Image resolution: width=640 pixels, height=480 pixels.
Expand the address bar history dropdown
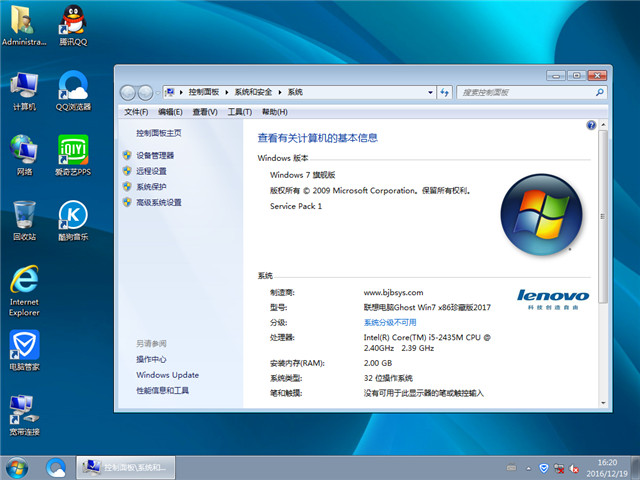[x=429, y=92]
